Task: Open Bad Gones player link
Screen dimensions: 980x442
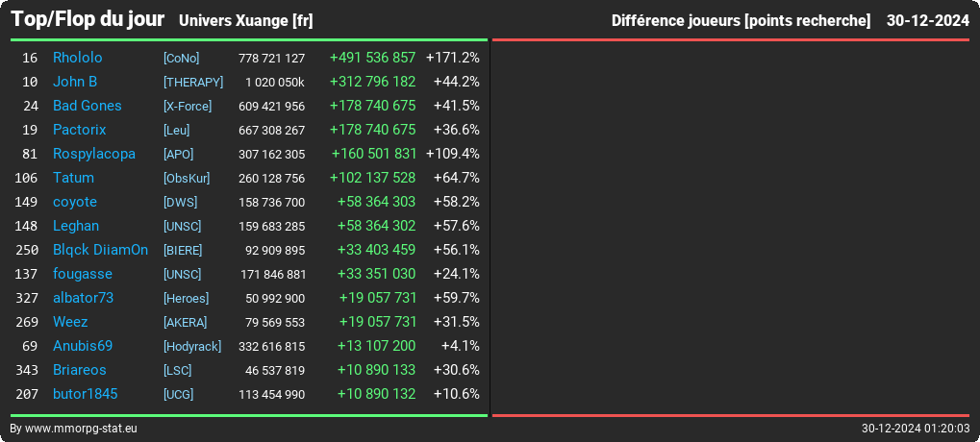Action: (88, 106)
